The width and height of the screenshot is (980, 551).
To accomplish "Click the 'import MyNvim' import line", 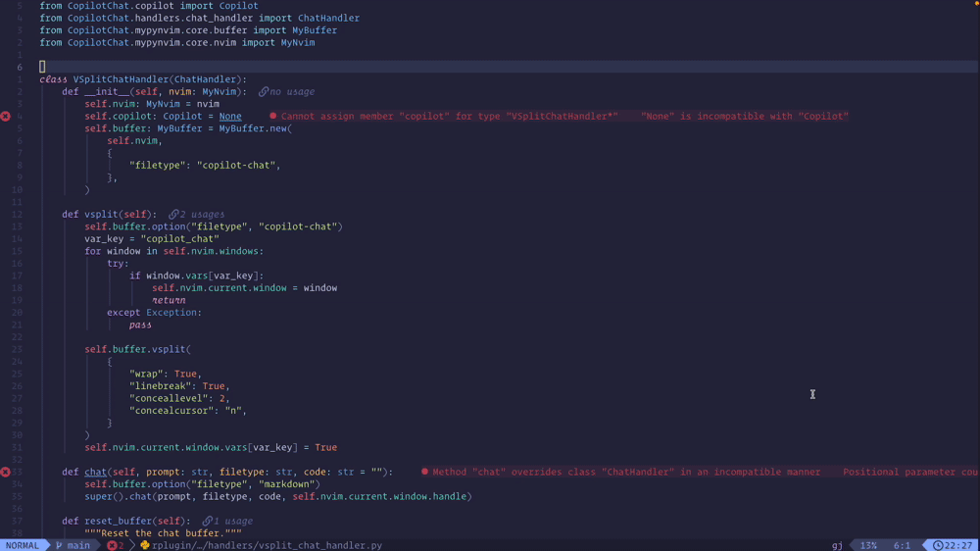I will 176,42.
